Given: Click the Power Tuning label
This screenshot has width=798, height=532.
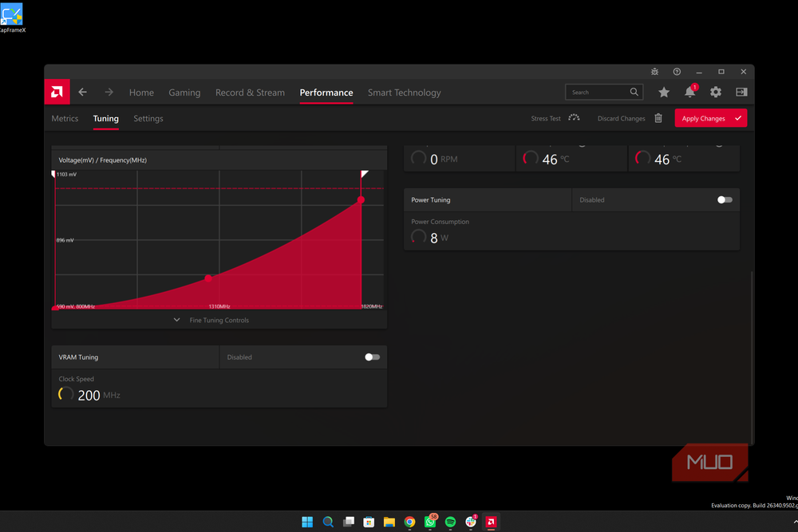Looking at the screenshot, I should 431,200.
